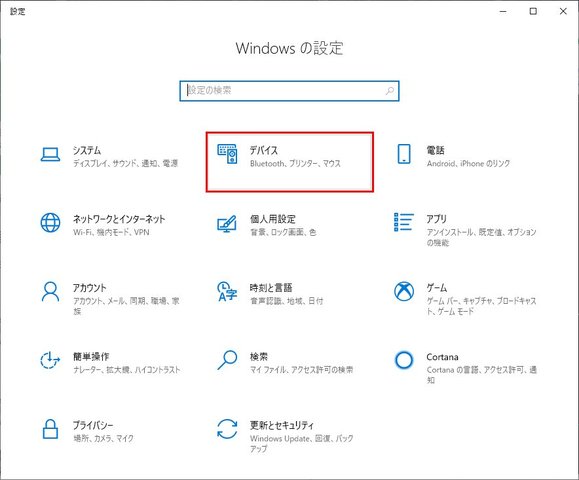Go to ネットワークとインターネット title
579x480 pixels.
(x=119, y=219)
